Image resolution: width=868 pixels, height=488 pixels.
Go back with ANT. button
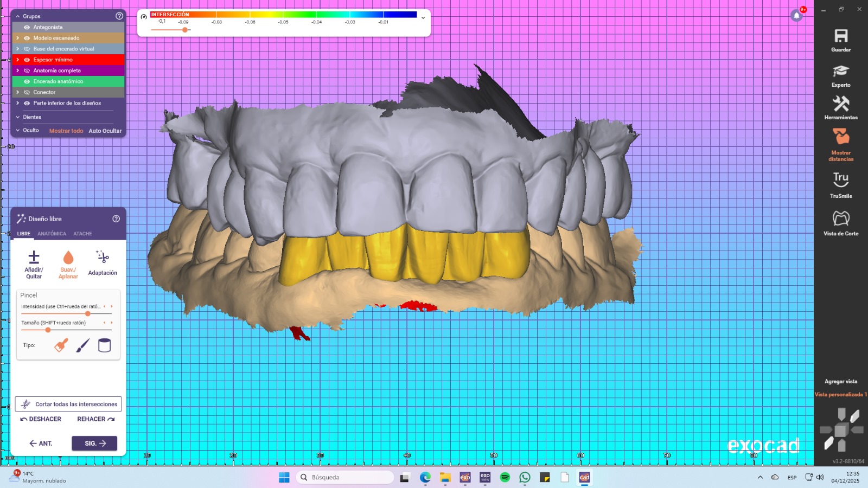click(x=41, y=444)
